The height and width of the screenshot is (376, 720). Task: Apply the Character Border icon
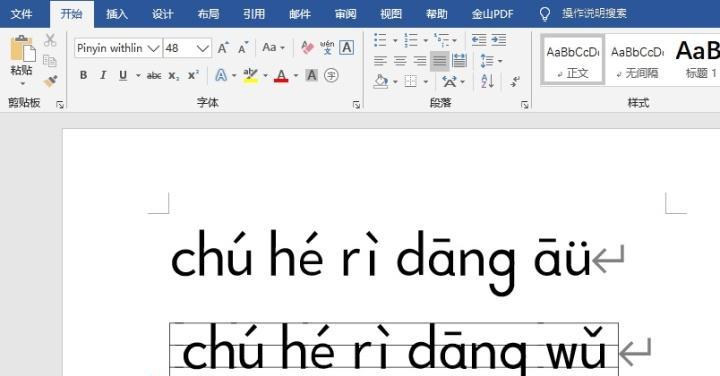pos(347,47)
